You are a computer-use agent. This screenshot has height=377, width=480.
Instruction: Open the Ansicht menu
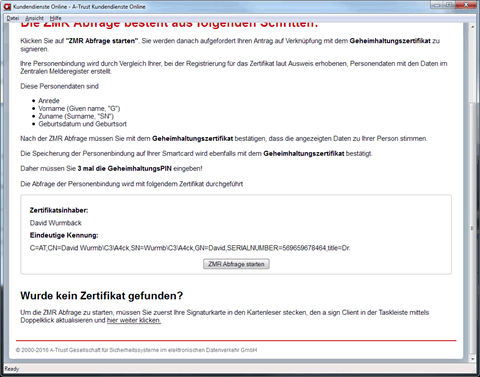[34, 18]
